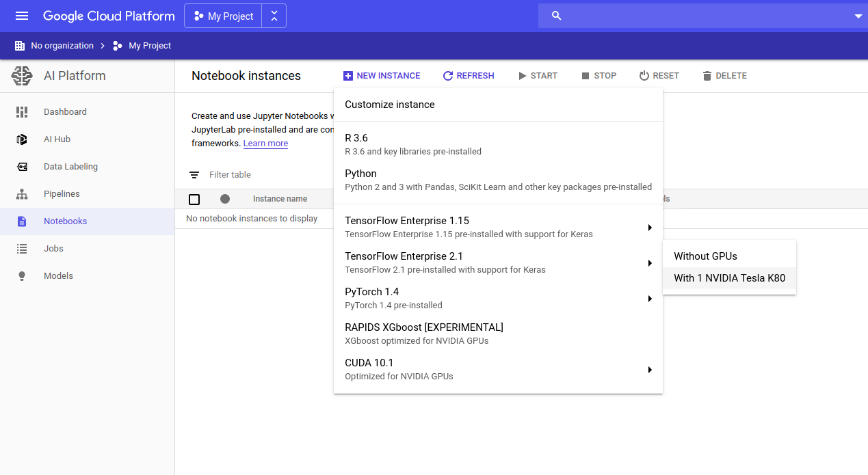Screen dimensions: 868x475
Task: Click the NEW INSTANCE plus icon
Action: coord(348,76)
